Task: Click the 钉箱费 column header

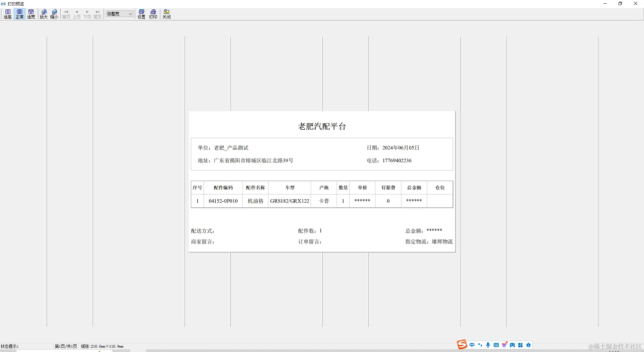Action: click(x=388, y=188)
